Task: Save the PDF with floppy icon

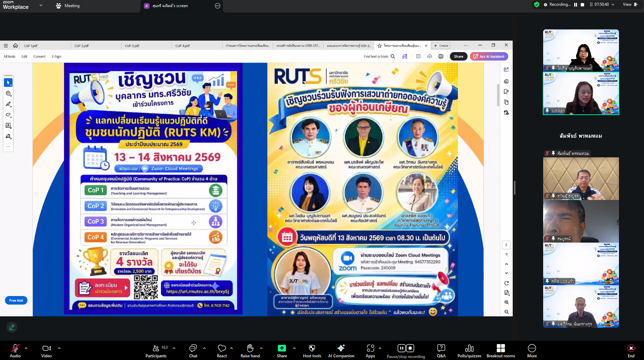Action: coord(418,57)
